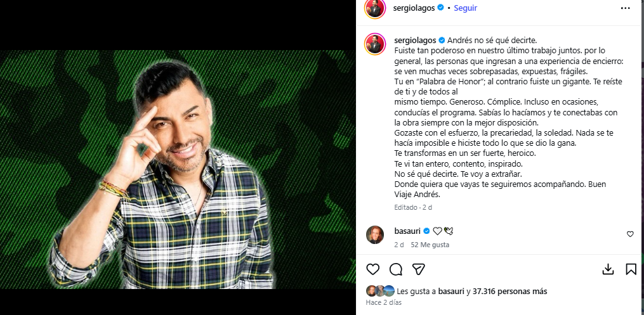644x315 pixels.
Task: Click sergiolagos avatar in the post header
Action: [374, 8]
